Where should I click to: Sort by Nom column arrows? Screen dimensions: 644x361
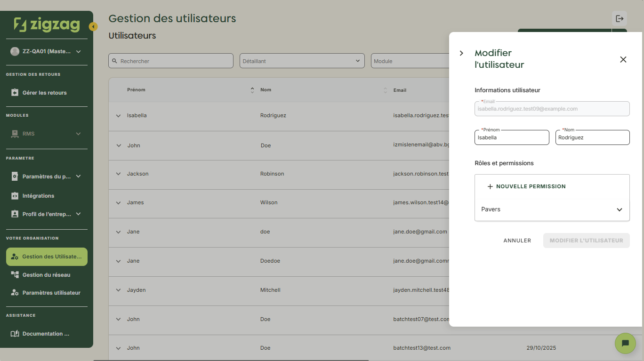click(386, 90)
